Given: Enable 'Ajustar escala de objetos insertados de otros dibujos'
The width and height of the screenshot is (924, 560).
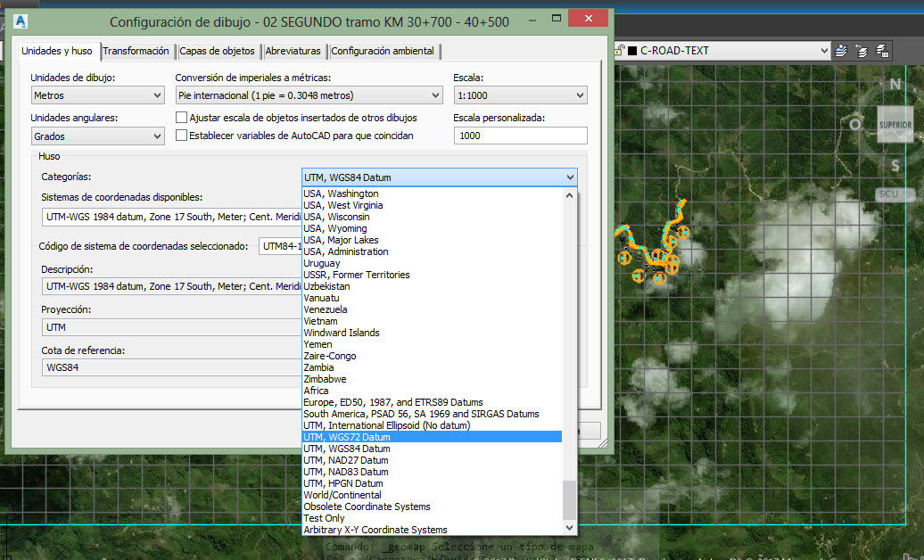Looking at the screenshot, I should point(181,116).
